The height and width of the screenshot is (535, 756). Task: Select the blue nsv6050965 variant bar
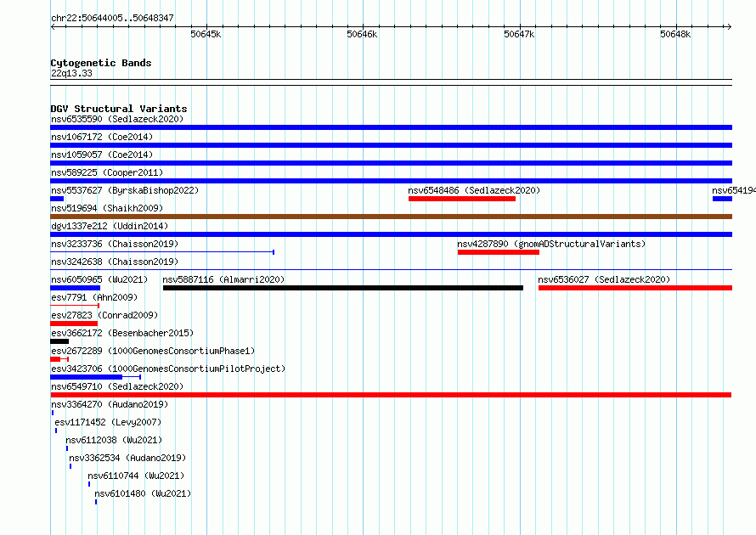pyautogui.click(x=76, y=288)
